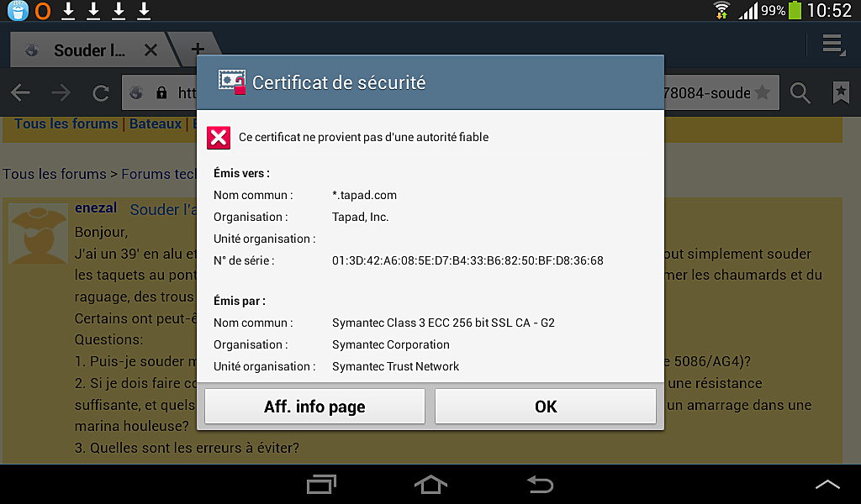Close the Souder tab
Viewport: 861px width, 504px height.
click(151, 50)
